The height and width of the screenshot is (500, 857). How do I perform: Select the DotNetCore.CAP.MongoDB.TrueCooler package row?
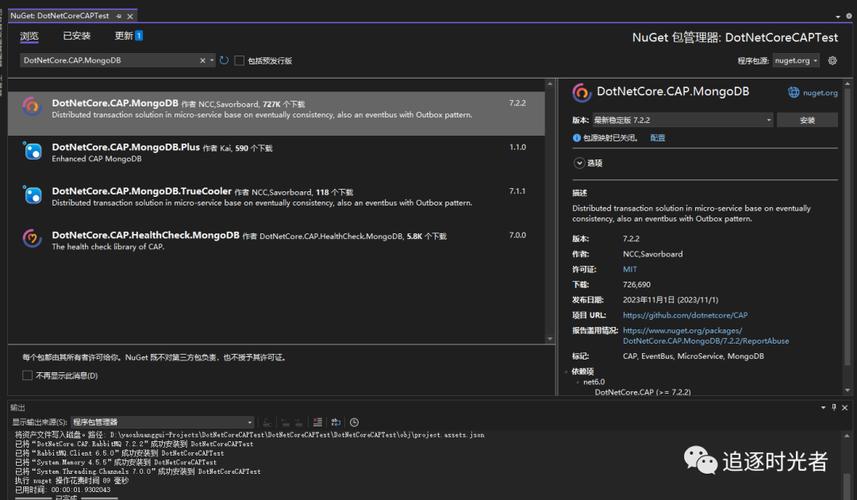[276, 202]
